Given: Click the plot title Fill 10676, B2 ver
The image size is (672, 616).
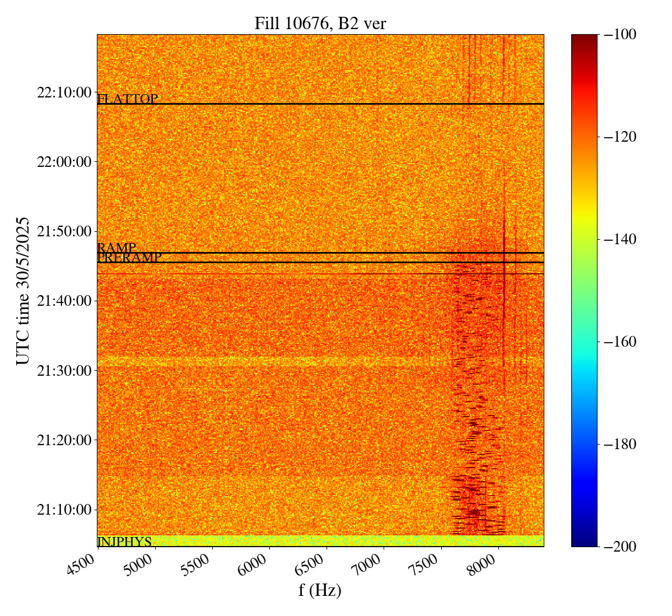Looking at the screenshot, I should (320, 24).
